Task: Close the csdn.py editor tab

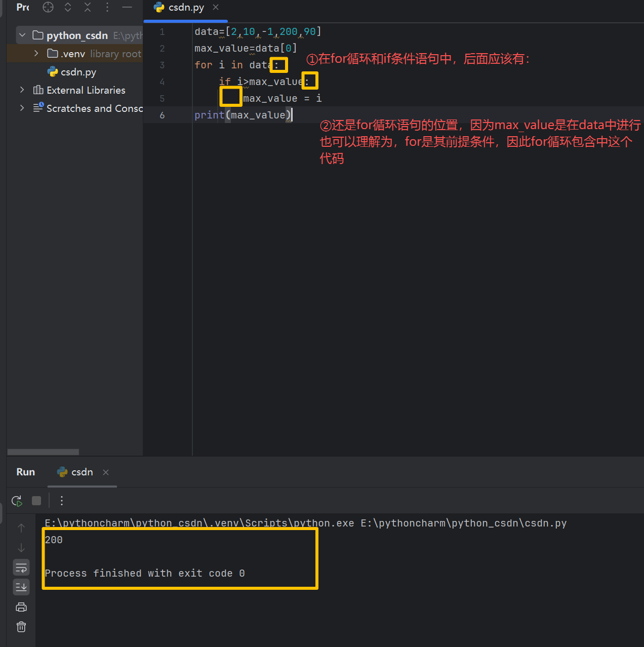Action: click(x=216, y=7)
